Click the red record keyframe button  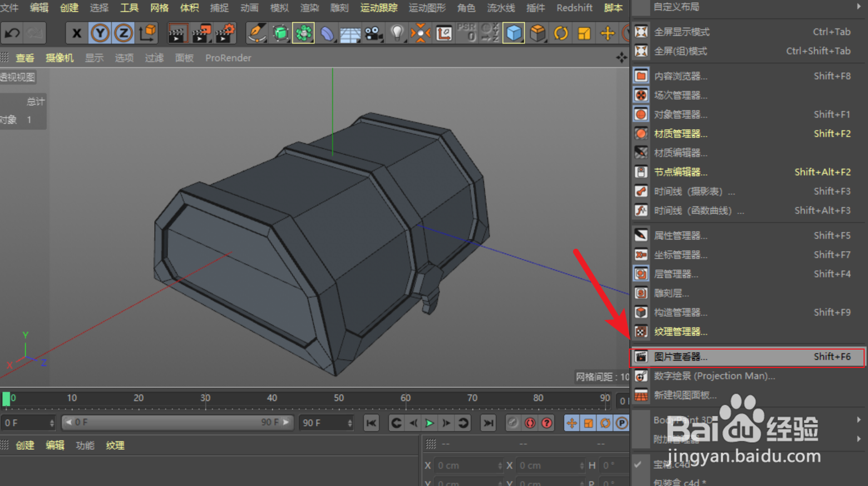(x=530, y=423)
